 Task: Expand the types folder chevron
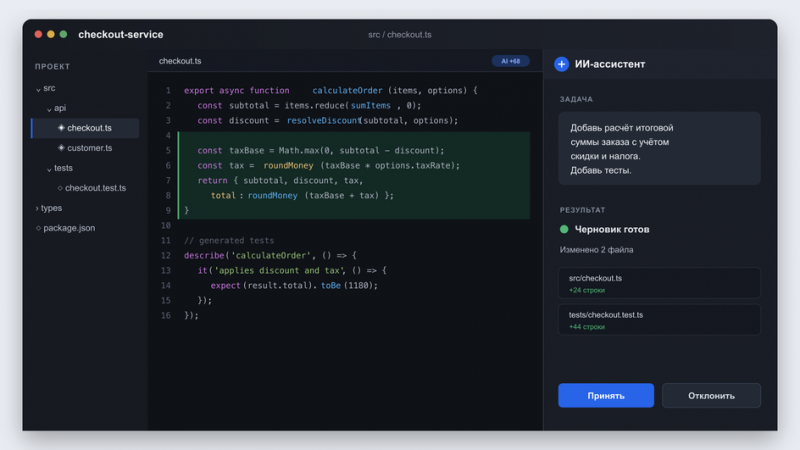tap(37, 208)
